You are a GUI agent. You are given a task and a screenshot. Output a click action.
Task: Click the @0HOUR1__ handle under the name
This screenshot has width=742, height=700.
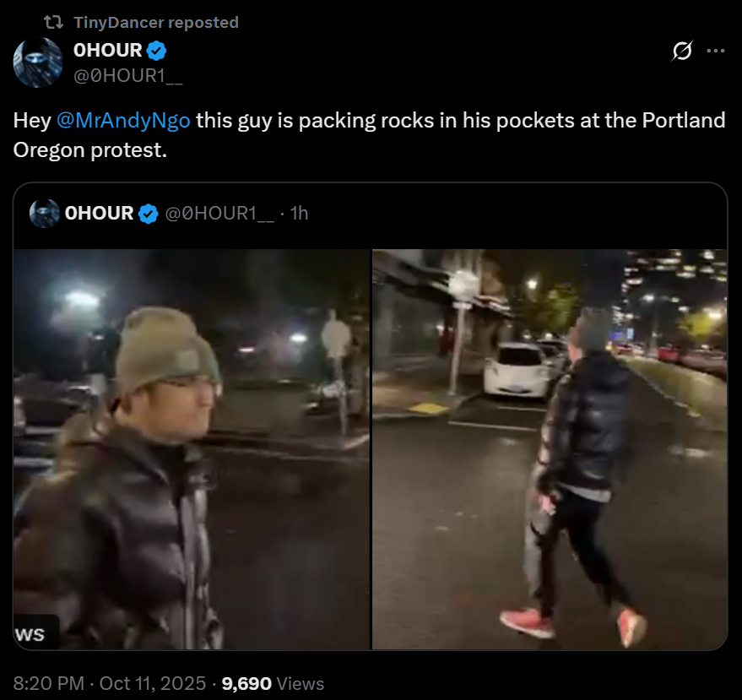coord(127,75)
